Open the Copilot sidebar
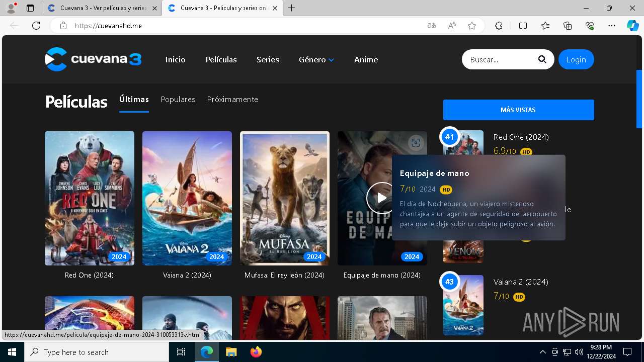This screenshot has width=644, height=362. pyautogui.click(x=632, y=26)
